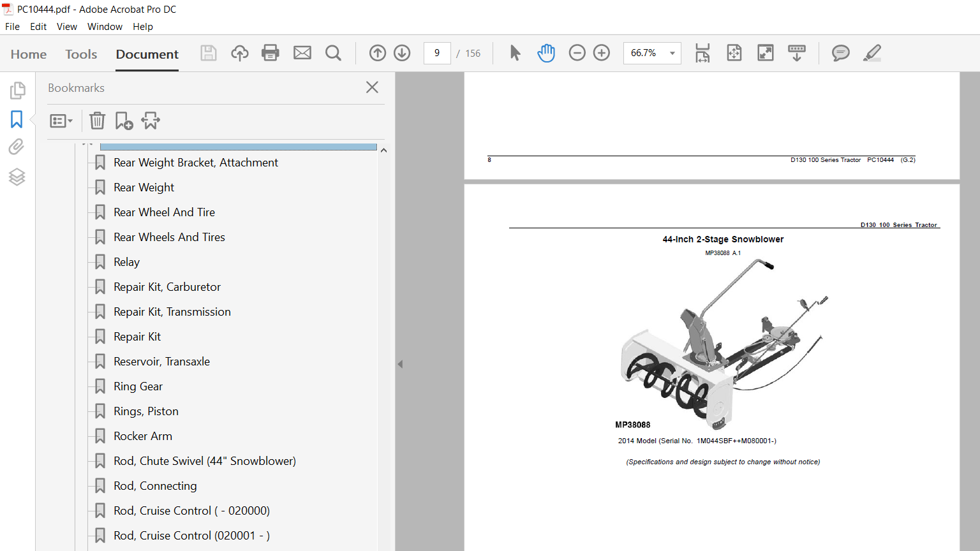Delete selected bookmark trash icon

97,121
